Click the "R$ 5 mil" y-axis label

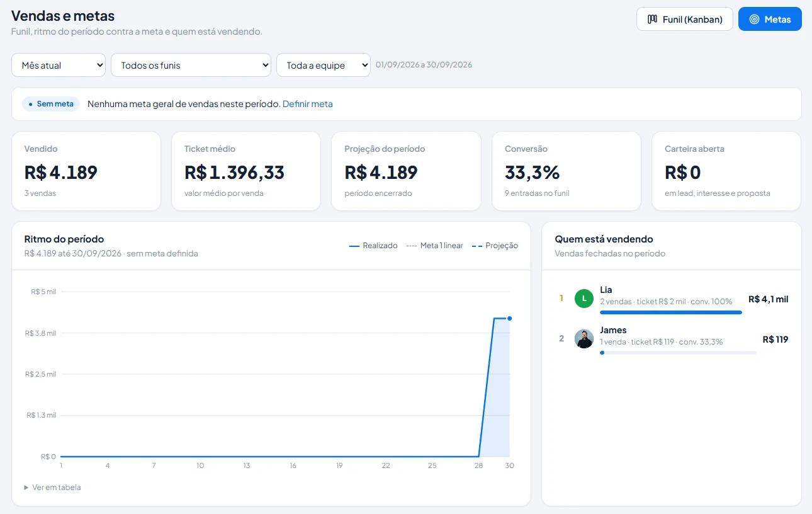[x=43, y=292]
